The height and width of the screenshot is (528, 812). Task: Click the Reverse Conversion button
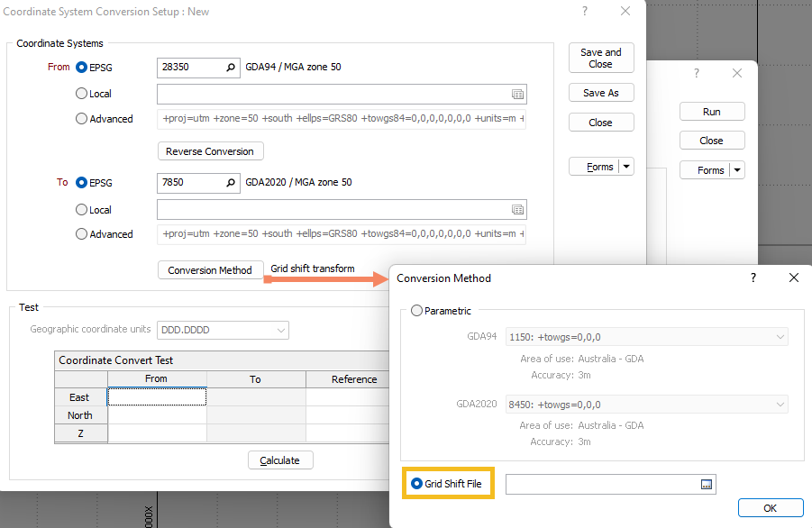[x=210, y=151]
